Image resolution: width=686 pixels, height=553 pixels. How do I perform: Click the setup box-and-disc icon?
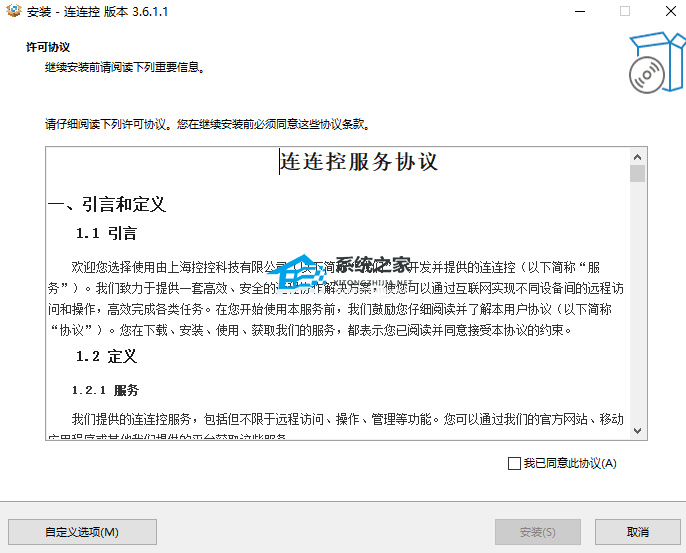pyautogui.click(x=657, y=62)
